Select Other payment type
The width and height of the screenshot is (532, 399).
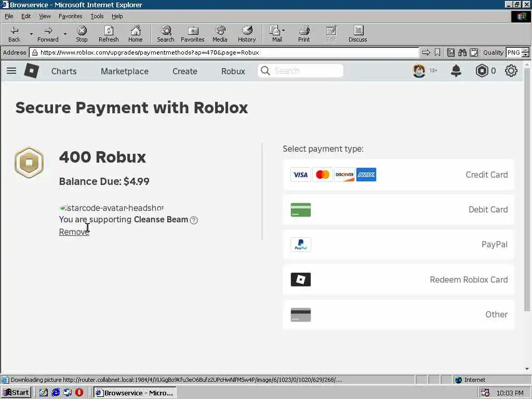tap(398, 314)
